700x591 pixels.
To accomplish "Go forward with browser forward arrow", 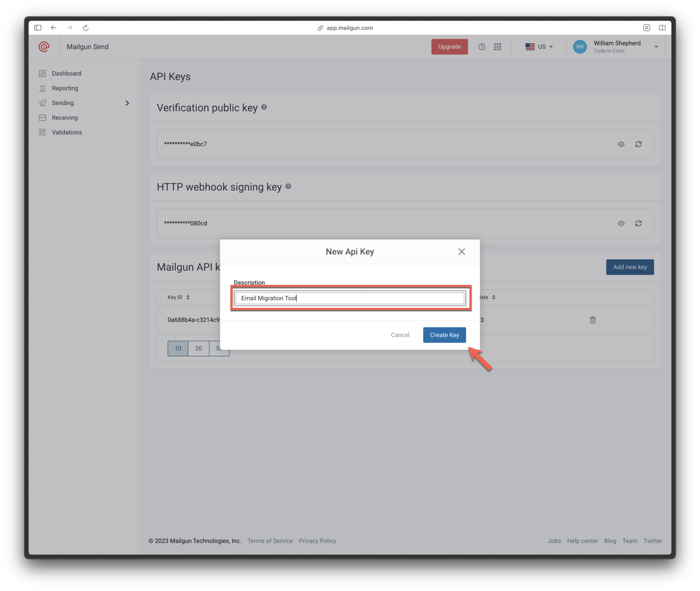I will pos(70,28).
